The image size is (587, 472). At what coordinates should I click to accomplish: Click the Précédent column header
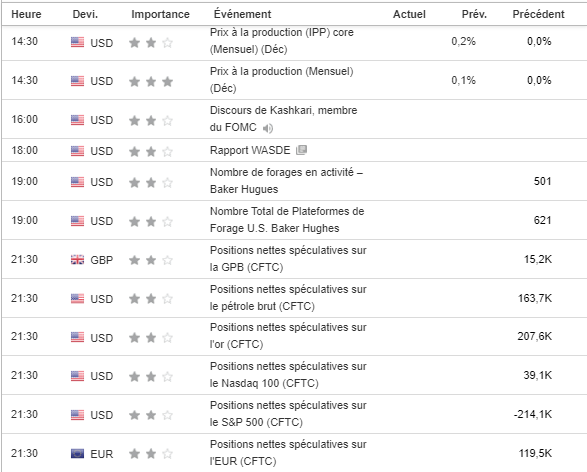coord(538,14)
